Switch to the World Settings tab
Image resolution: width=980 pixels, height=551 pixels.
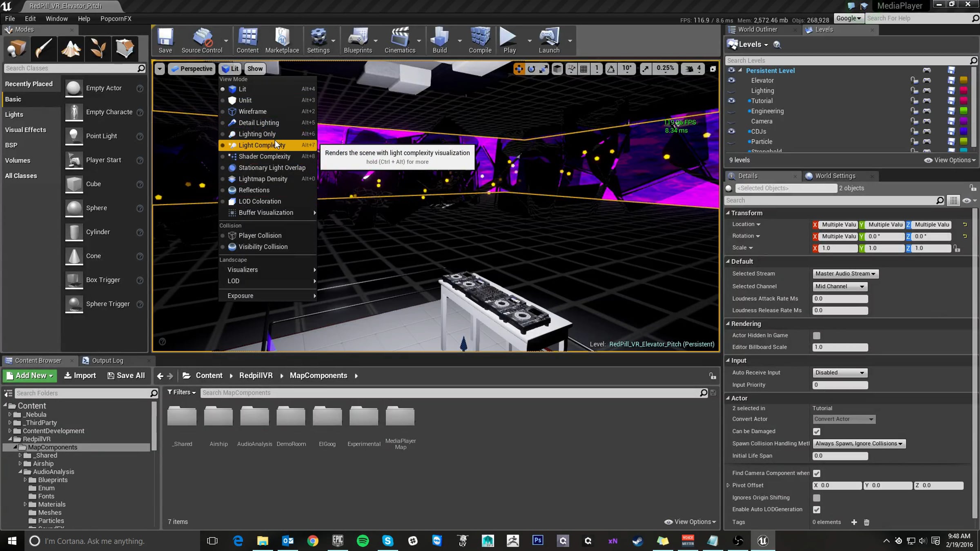[835, 176]
